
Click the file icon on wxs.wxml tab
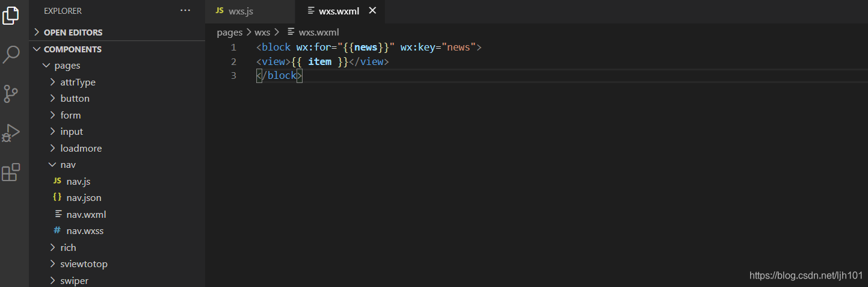point(311,11)
